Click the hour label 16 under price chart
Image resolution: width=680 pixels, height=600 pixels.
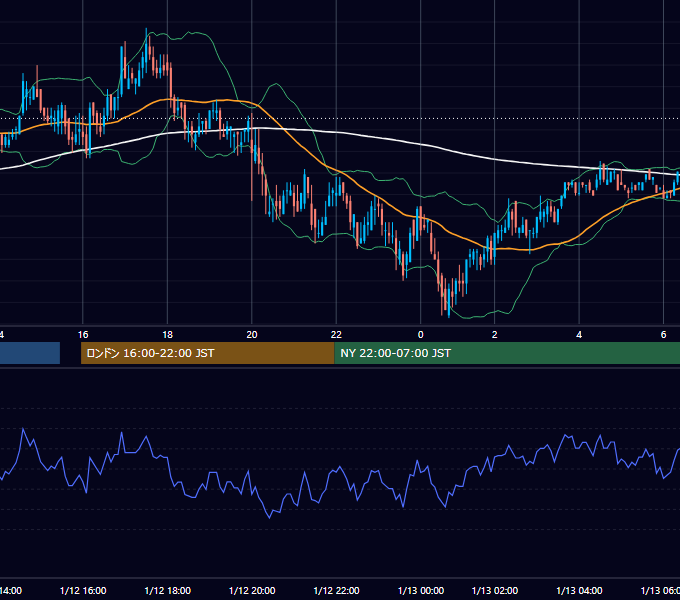[x=83, y=335]
